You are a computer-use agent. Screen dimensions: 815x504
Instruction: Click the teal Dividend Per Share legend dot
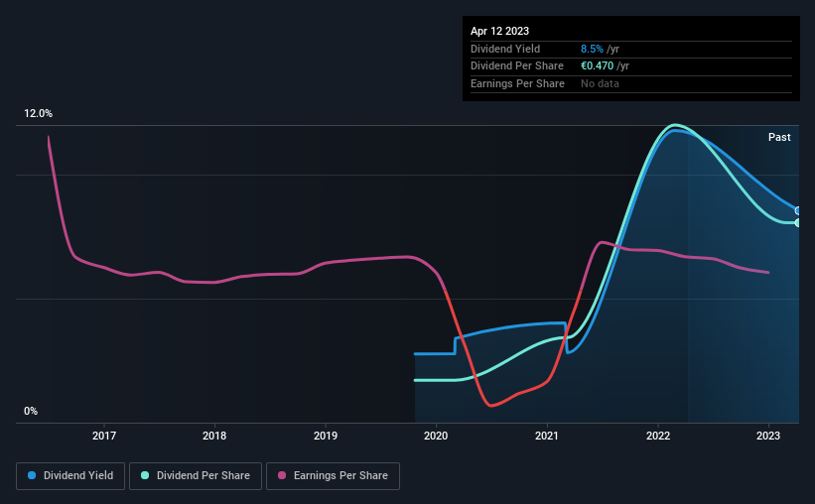point(145,475)
